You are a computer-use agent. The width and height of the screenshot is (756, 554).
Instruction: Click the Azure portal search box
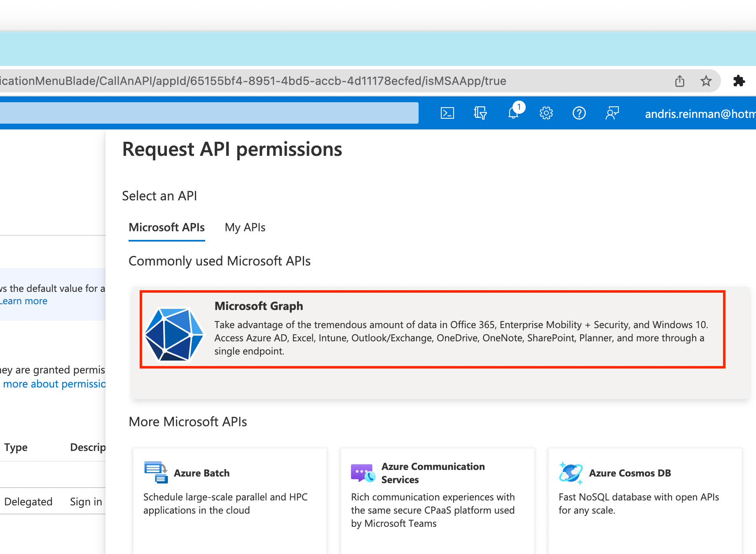coord(209,113)
